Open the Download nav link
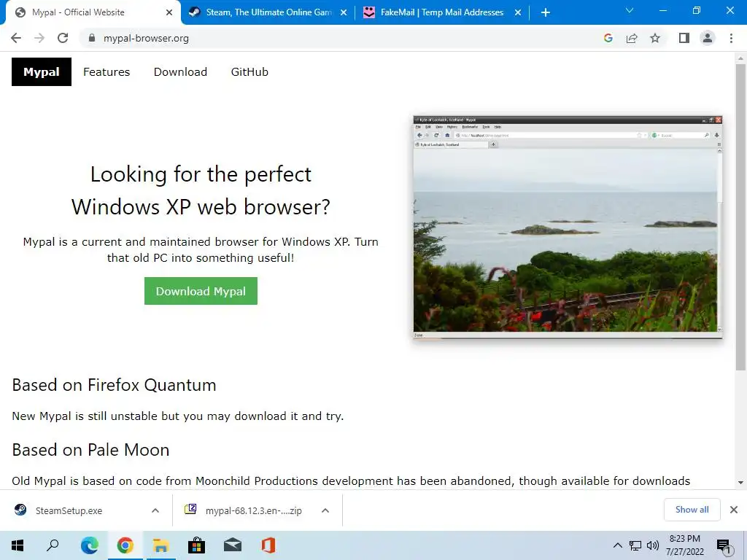 (181, 72)
